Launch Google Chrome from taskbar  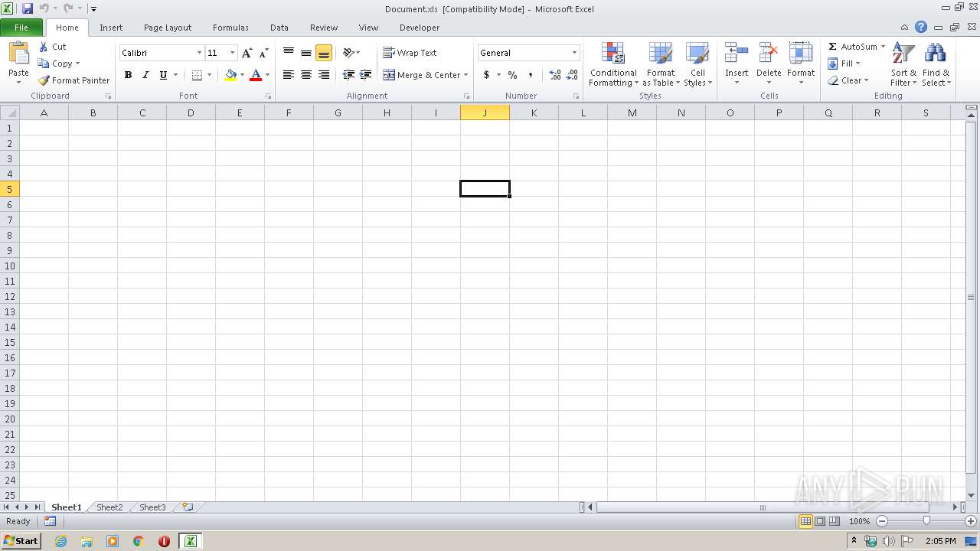click(139, 541)
